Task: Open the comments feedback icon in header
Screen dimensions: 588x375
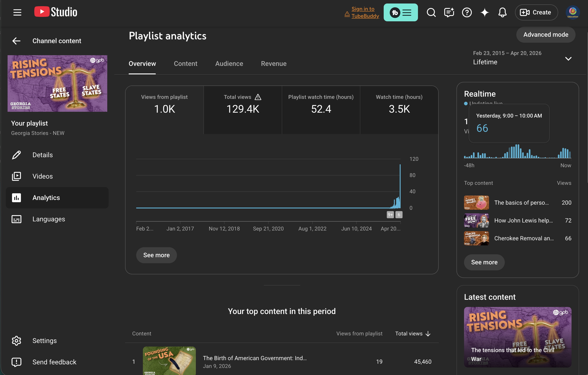Action: click(x=449, y=12)
